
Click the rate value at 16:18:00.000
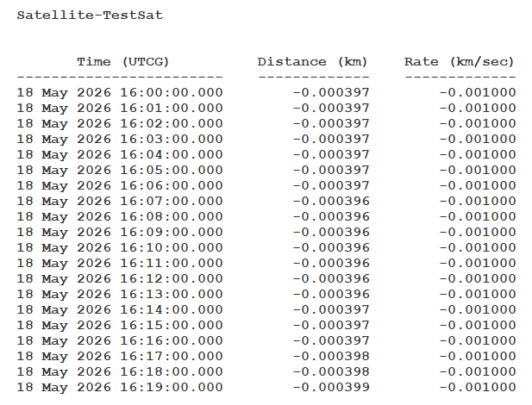(478, 371)
